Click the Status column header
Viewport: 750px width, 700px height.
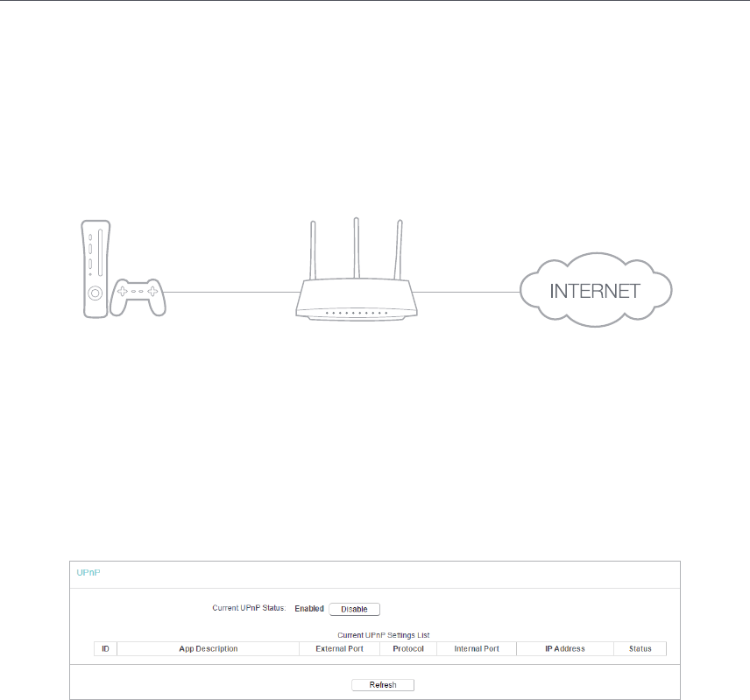point(640,649)
